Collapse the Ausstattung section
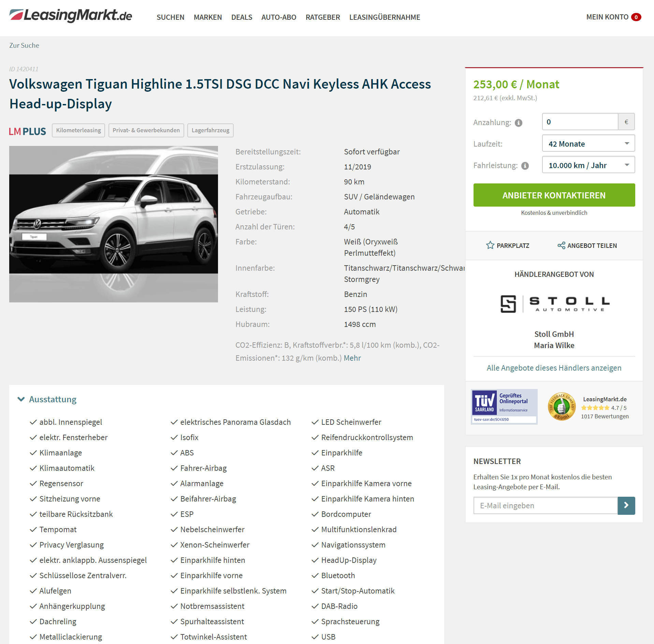The image size is (654, 644). point(47,399)
